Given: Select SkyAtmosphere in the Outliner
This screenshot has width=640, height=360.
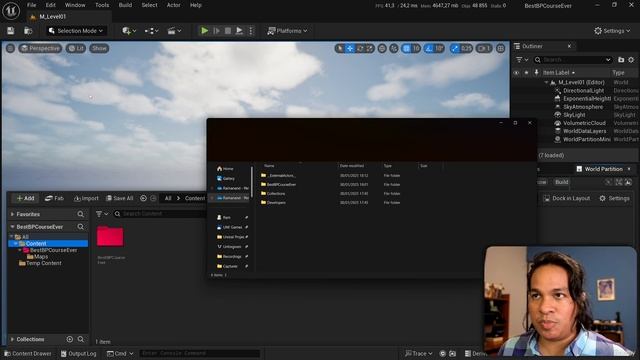Looking at the screenshot, I should pos(583,107).
